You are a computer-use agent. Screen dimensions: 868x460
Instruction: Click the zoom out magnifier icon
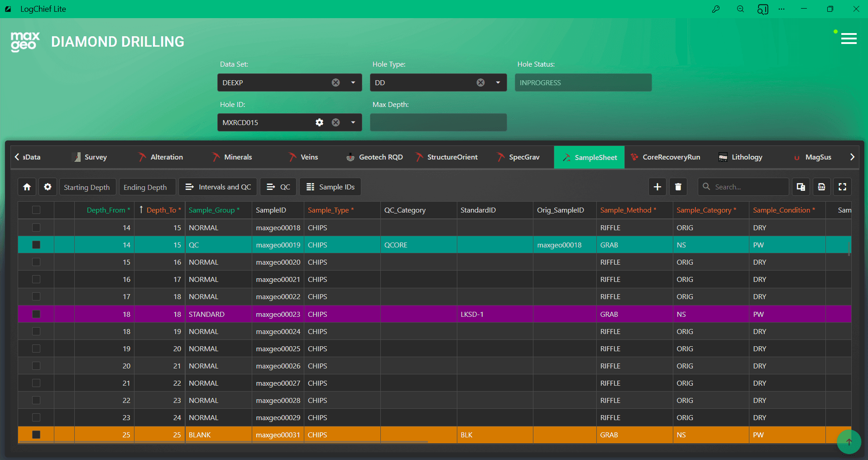coord(740,9)
